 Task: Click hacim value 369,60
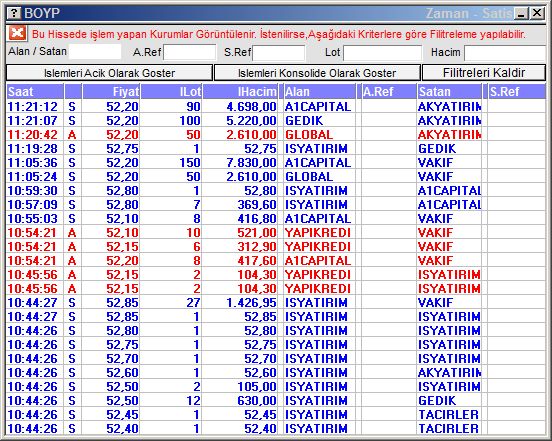pos(257,205)
